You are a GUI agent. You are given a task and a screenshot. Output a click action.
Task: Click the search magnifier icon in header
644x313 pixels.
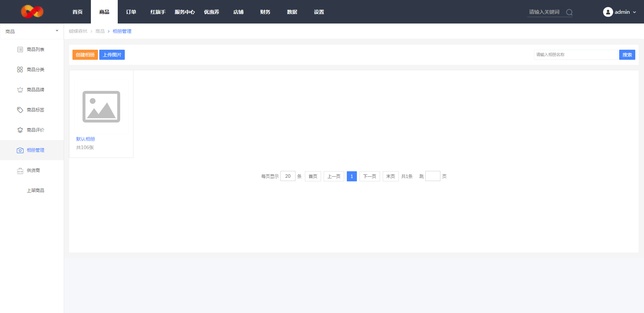coord(569,12)
